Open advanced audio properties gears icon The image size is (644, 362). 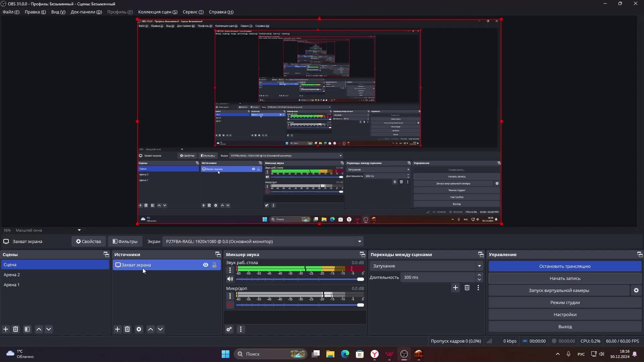click(229, 329)
